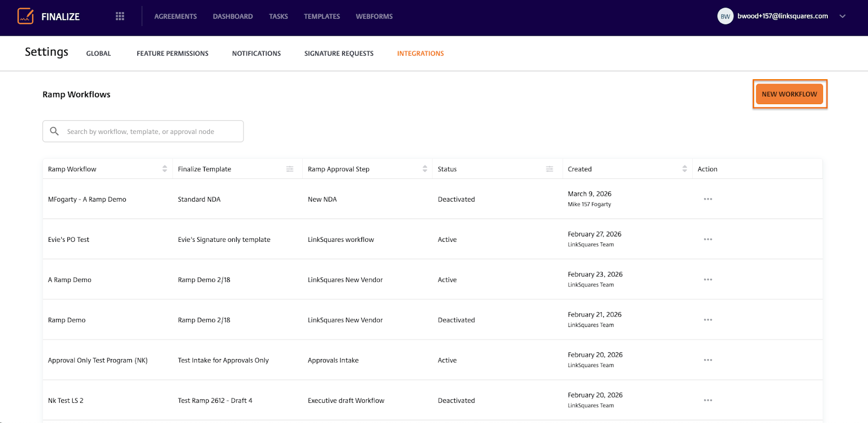The image size is (868, 423).
Task: Expand the user account dropdown chevron
Action: pyautogui.click(x=843, y=16)
